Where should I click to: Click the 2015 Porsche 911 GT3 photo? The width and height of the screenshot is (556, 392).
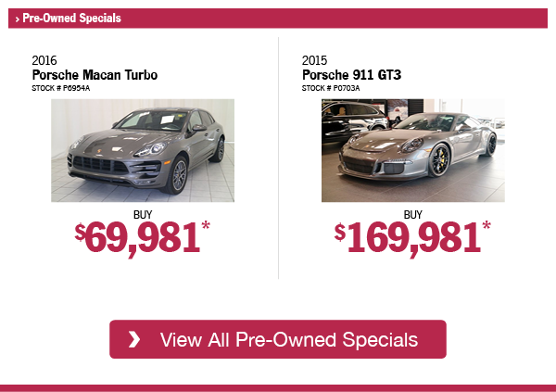coord(413,150)
